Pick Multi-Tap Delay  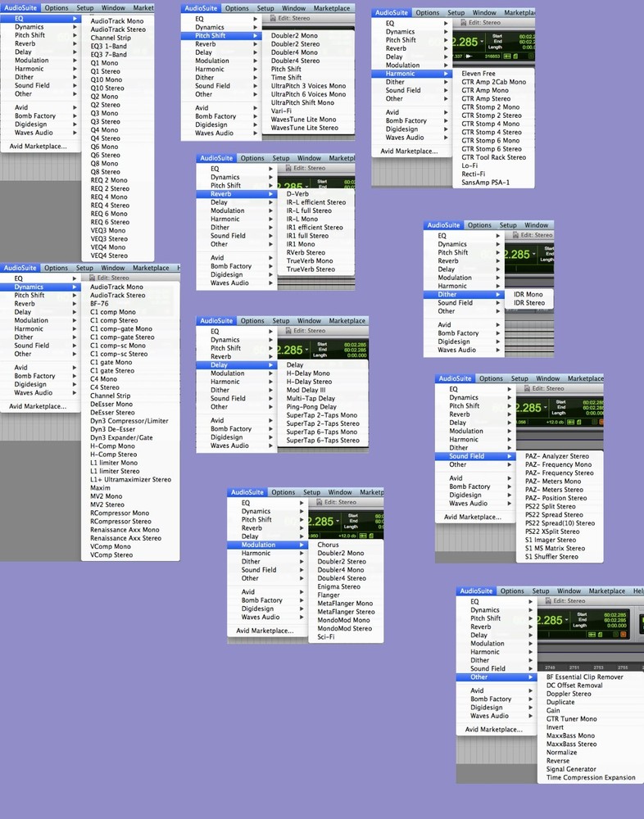pyautogui.click(x=311, y=398)
